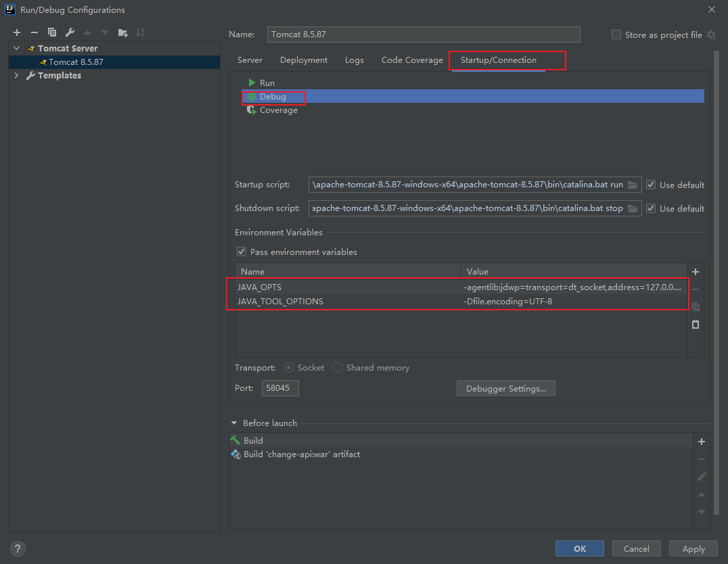The width and height of the screenshot is (728, 564).
Task: Add a before launch task
Action: pyautogui.click(x=702, y=442)
